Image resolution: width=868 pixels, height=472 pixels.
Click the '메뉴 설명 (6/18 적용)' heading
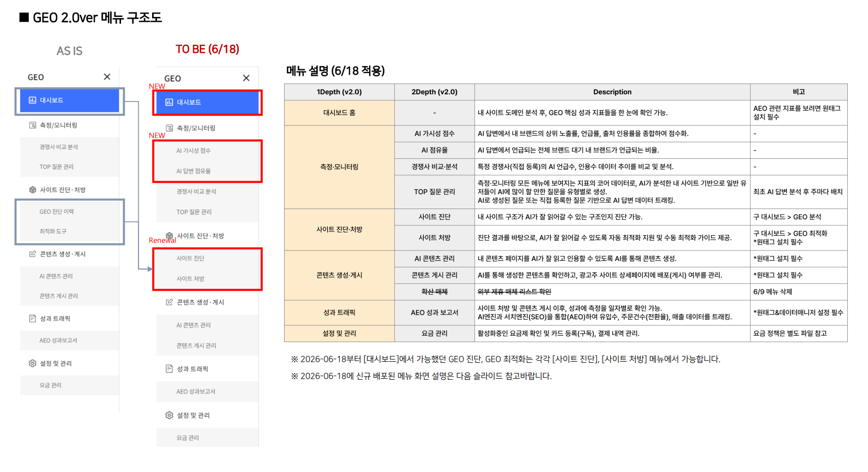click(x=335, y=71)
